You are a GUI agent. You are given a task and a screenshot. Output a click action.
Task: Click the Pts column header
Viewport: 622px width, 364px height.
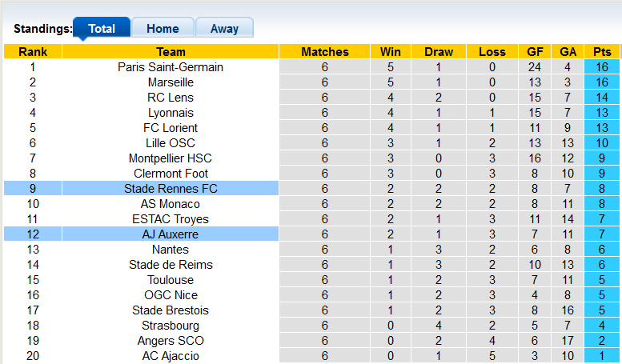[x=603, y=52]
